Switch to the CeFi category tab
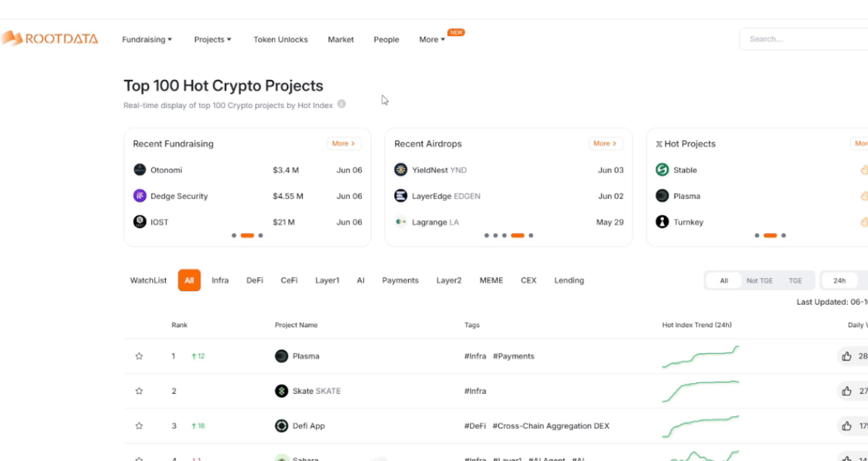This screenshot has height=461, width=868. [289, 280]
